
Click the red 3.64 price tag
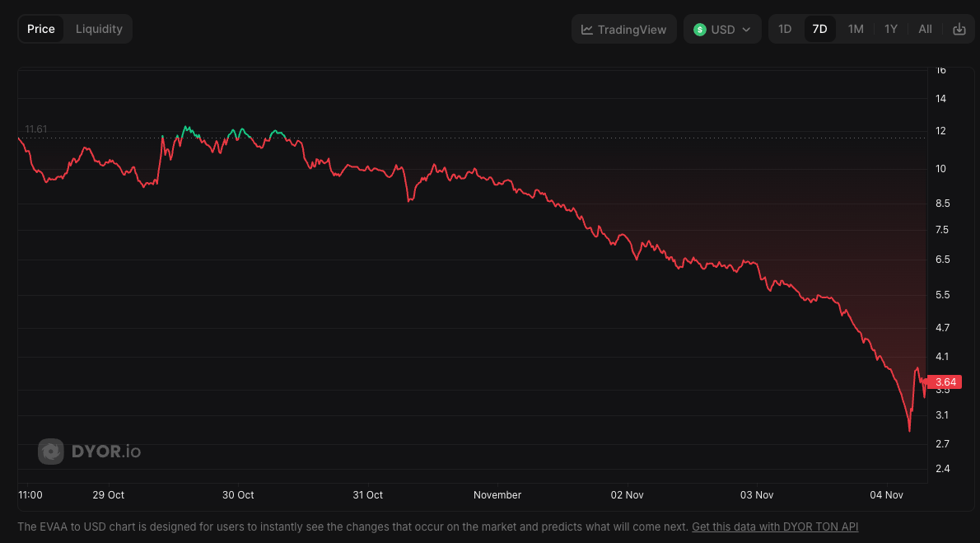945,382
